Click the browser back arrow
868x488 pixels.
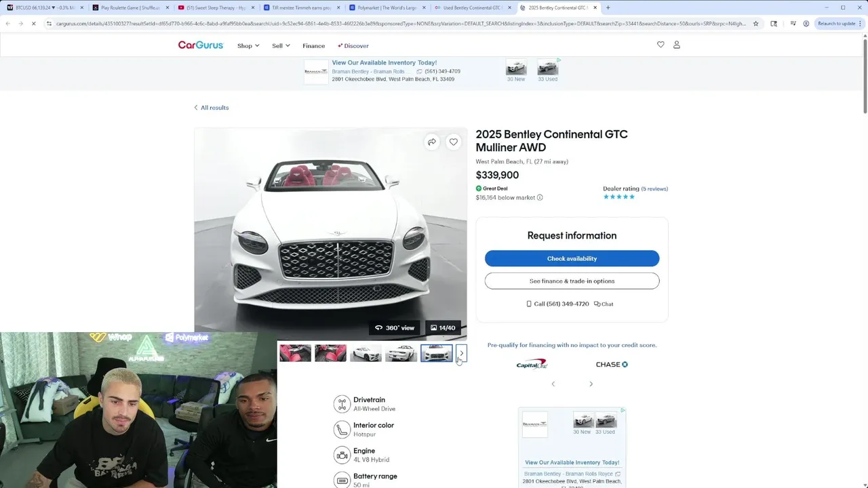tap(7, 24)
